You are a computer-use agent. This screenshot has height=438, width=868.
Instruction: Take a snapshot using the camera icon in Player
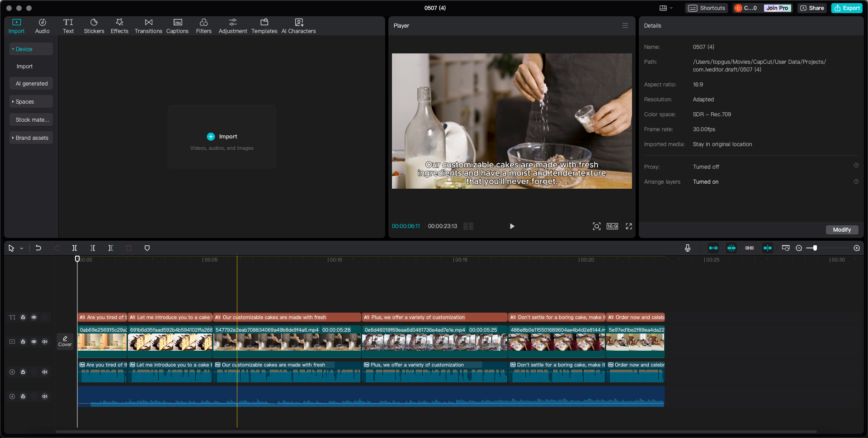point(597,226)
